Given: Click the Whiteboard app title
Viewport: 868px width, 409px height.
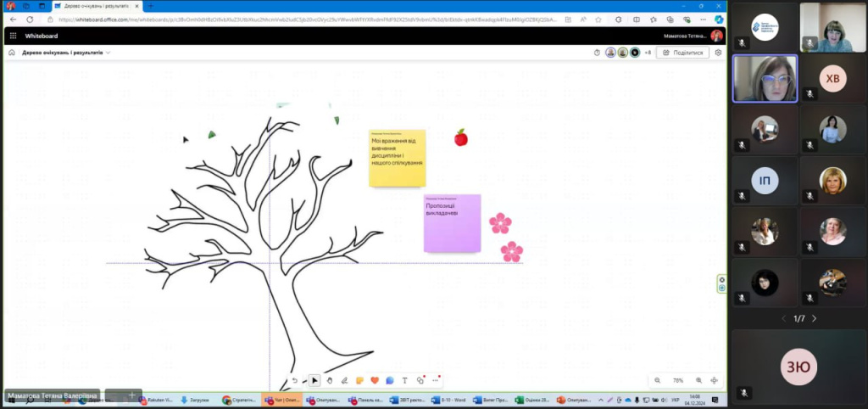Looking at the screenshot, I should (x=42, y=36).
